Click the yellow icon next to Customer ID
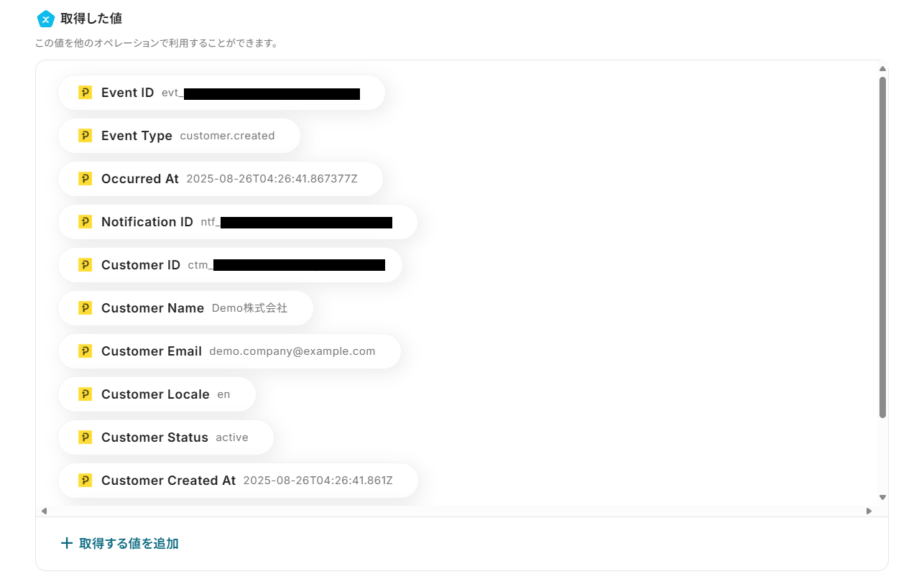Image resolution: width=924 pixels, height=584 pixels. click(85, 265)
